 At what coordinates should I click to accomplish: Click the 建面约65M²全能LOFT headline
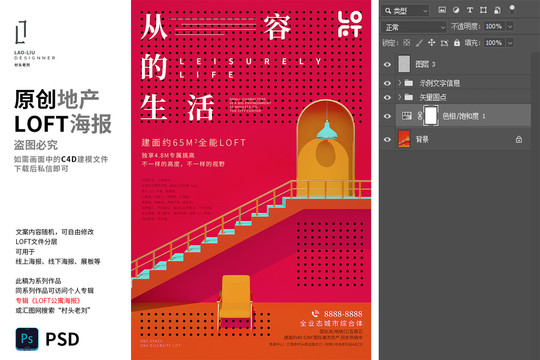tap(194, 143)
